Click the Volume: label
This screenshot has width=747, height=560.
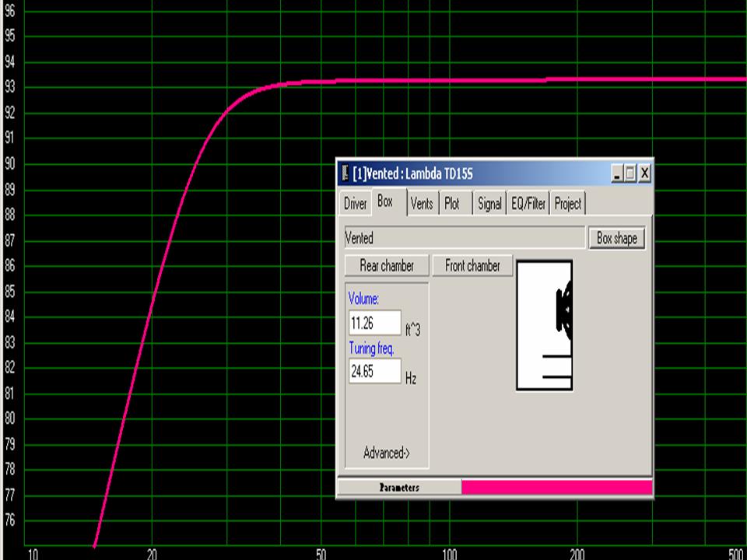coord(363,299)
